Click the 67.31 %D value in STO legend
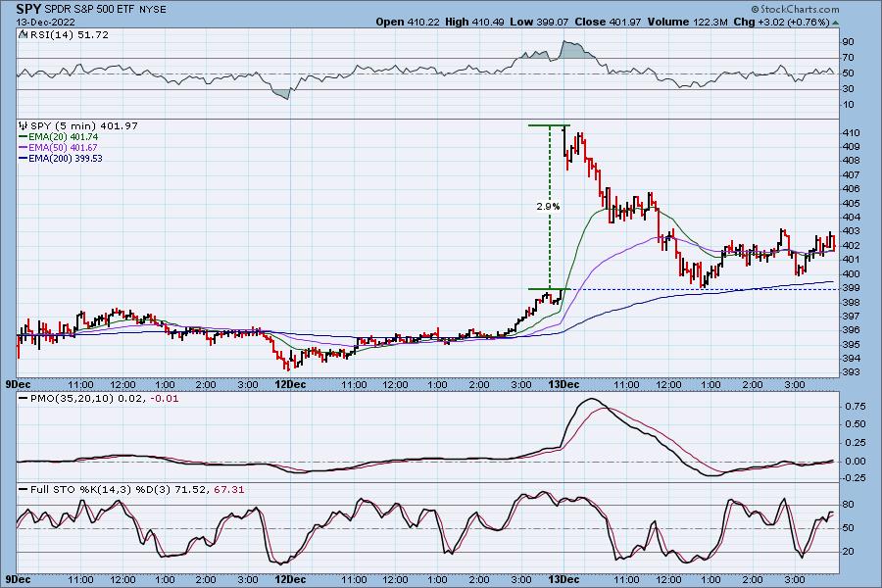The width and height of the screenshot is (882, 588). tap(229, 490)
